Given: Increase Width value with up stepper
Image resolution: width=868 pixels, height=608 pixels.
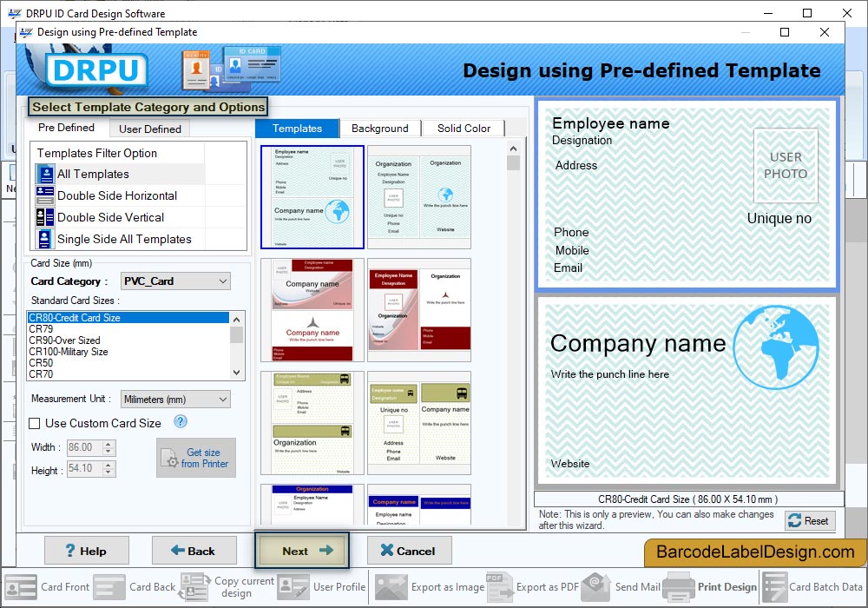Looking at the screenshot, I should [108, 444].
